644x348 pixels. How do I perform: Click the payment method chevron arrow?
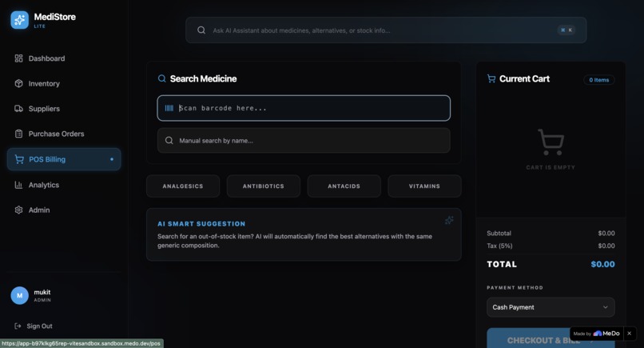point(605,307)
